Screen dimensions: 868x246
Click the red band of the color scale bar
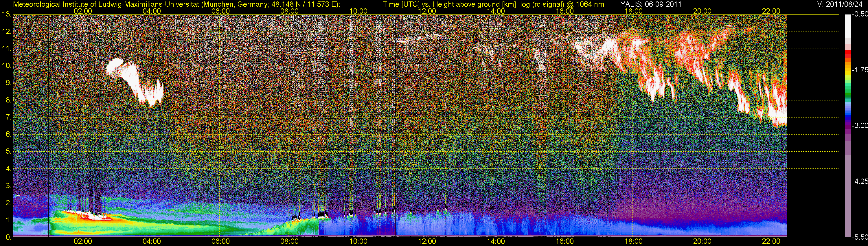tap(847, 54)
